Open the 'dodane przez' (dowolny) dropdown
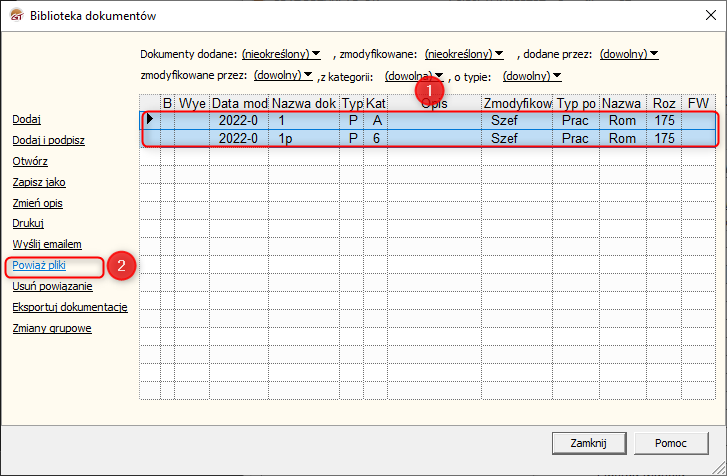This screenshot has height=476, width=727. [x=629, y=54]
